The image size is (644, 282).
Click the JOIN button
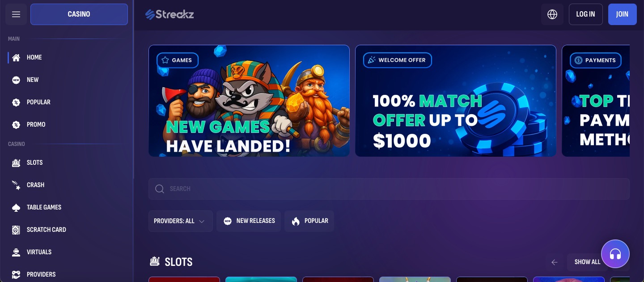click(x=622, y=14)
